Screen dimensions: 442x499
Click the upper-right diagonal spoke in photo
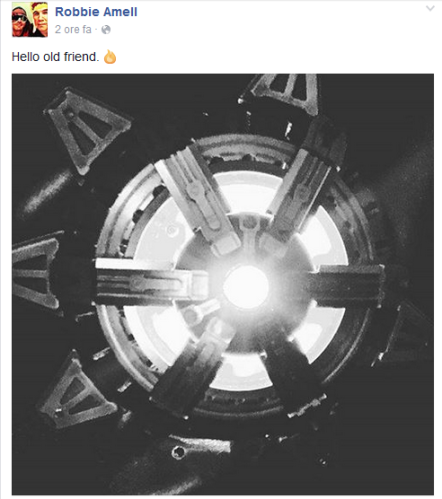(x=300, y=190)
